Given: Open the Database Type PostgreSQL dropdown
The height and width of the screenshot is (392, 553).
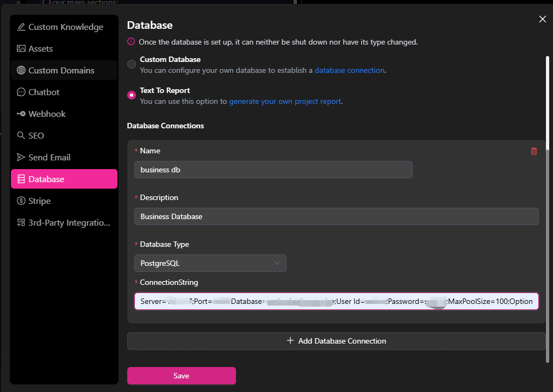Looking at the screenshot, I should coord(210,263).
